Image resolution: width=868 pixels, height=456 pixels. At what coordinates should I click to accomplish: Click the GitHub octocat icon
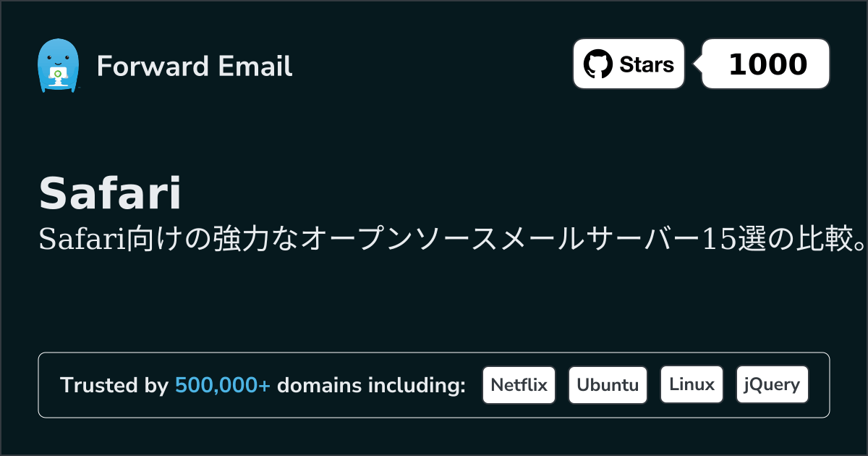point(597,64)
